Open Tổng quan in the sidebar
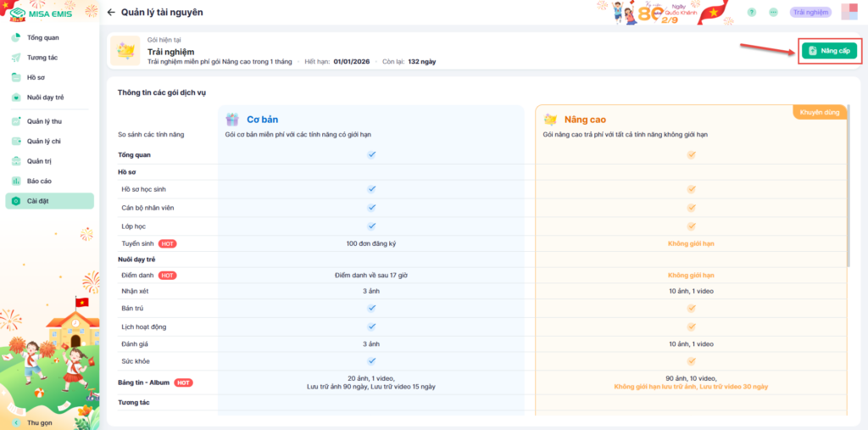The height and width of the screenshot is (430, 868). 50,37
